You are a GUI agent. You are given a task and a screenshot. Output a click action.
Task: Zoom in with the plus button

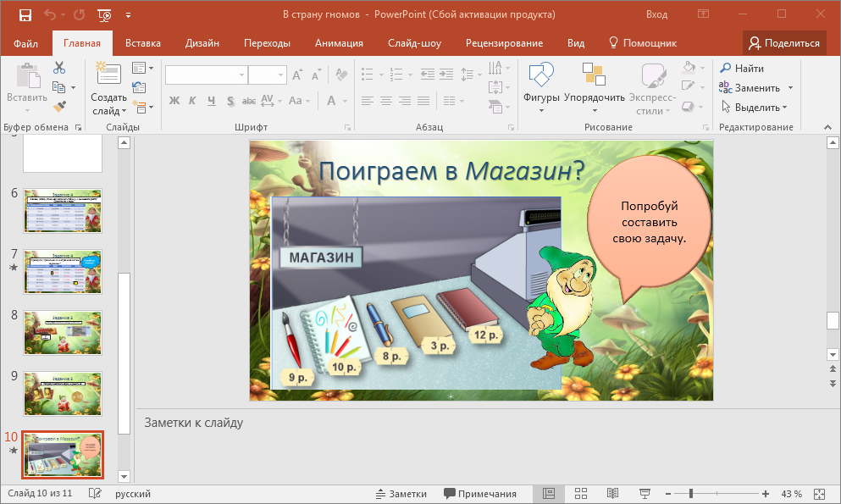[x=766, y=494]
